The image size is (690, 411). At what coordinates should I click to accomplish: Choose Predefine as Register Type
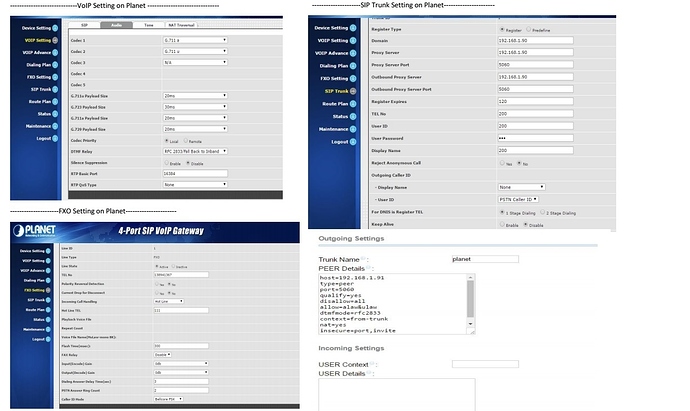click(x=525, y=30)
